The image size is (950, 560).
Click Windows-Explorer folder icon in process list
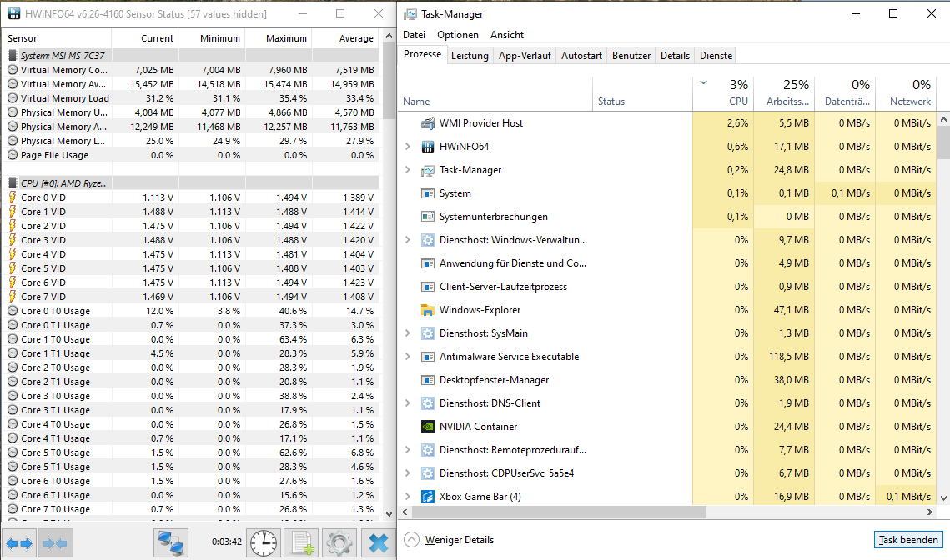(x=428, y=310)
